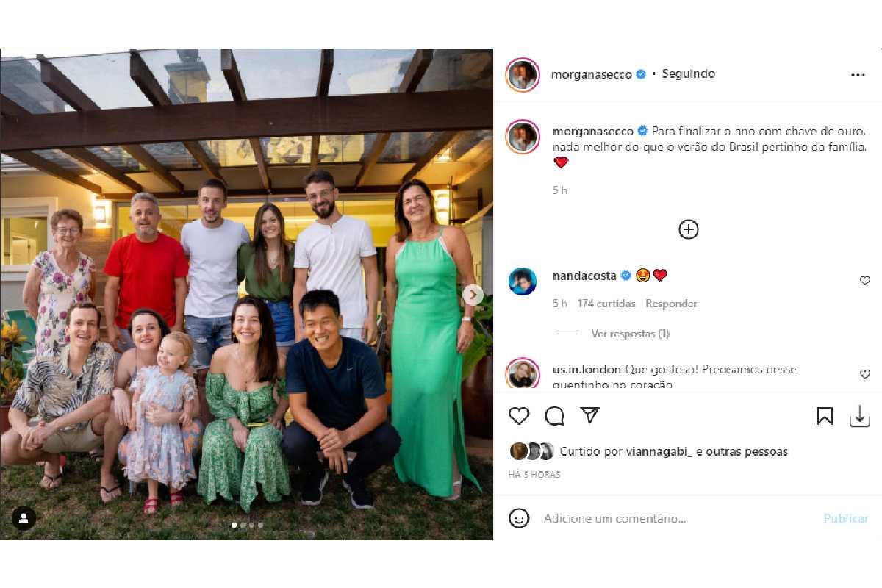Show tagged people icon on photo
The image size is (882, 588).
click(x=24, y=518)
